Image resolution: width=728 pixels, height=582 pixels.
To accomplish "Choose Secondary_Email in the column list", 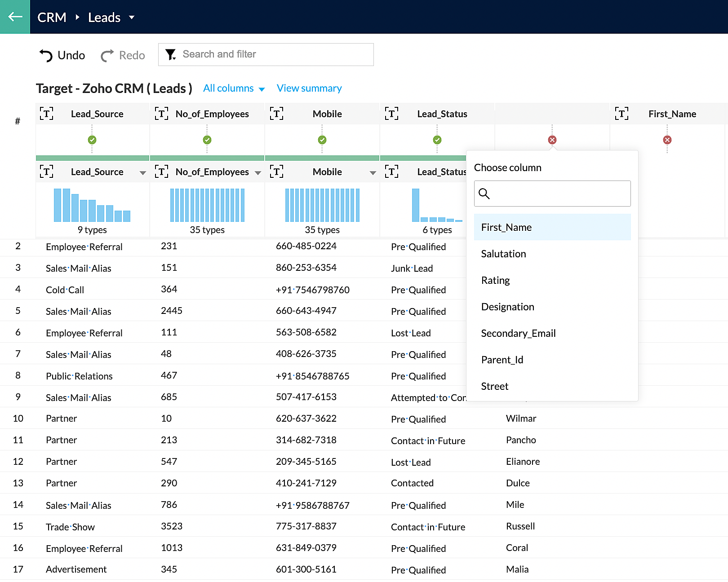I will (518, 333).
